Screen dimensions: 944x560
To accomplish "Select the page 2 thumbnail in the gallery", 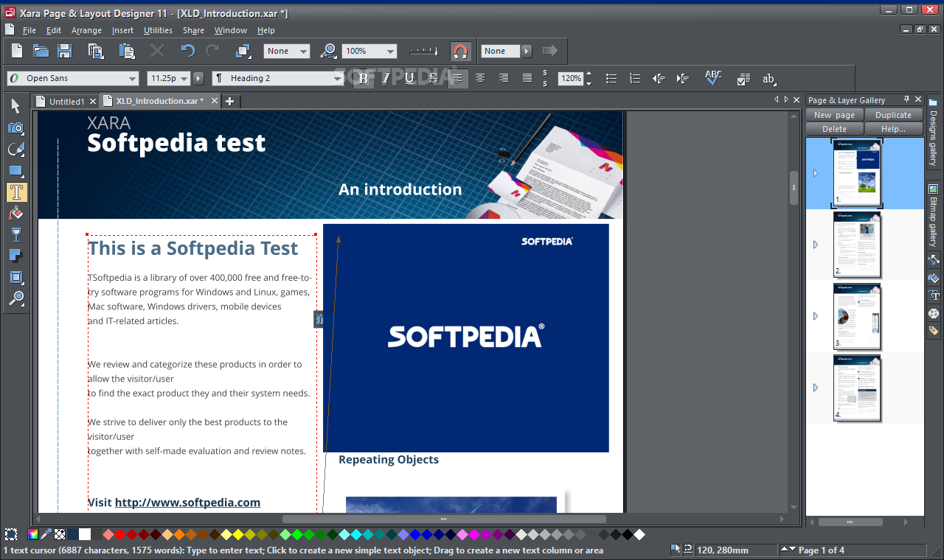I will tap(857, 245).
